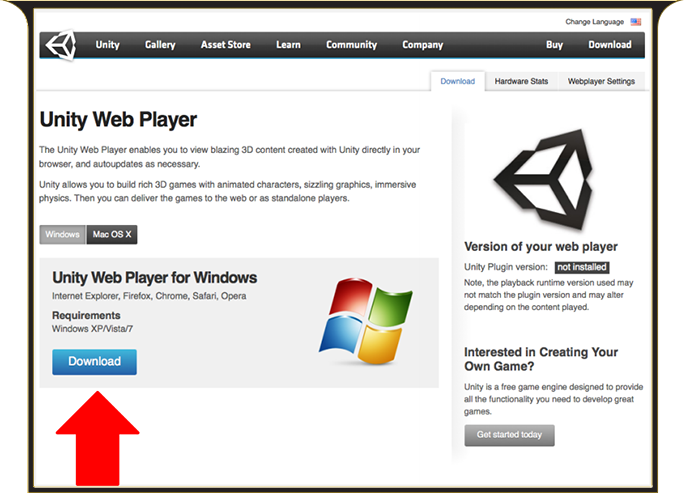The image size is (685, 494).
Task: Click the US flag language icon
Action: click(x=636, y=22)
